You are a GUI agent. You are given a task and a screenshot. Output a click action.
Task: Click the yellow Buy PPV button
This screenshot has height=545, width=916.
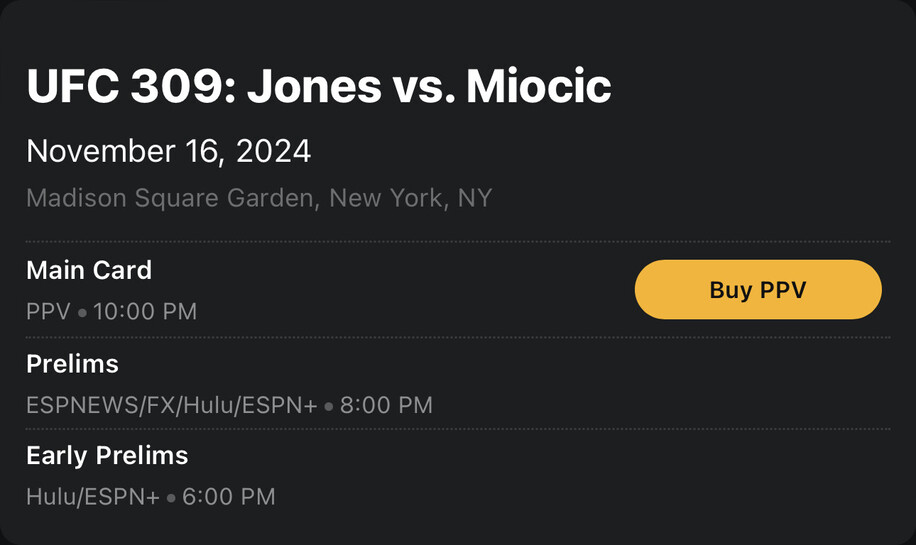(758, 290)
